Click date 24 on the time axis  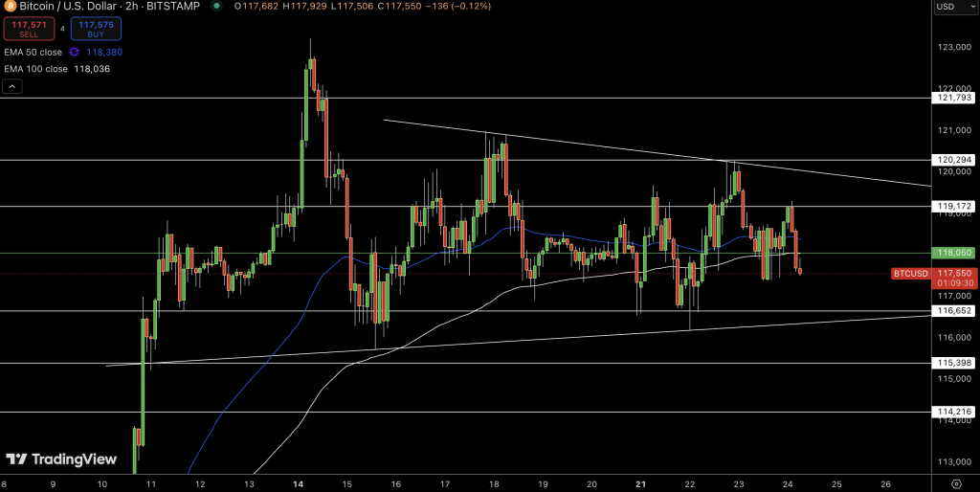tap(788, 484)
